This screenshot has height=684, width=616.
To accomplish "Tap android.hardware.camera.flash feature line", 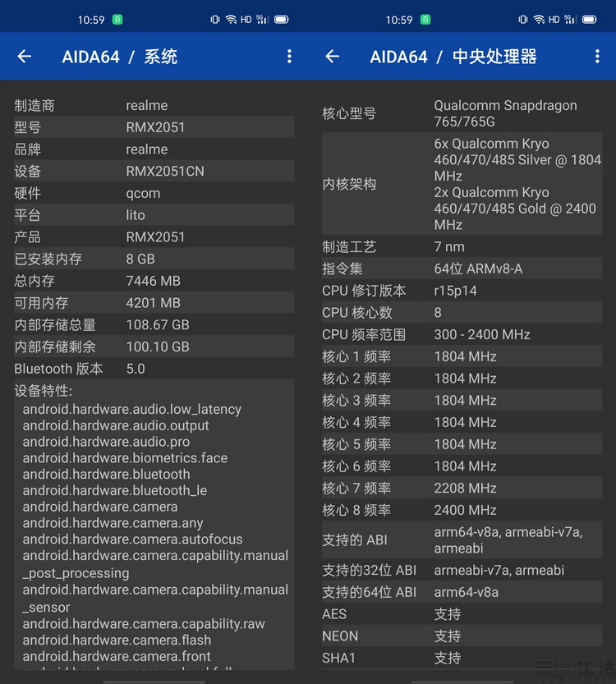I will pos(117,640).
